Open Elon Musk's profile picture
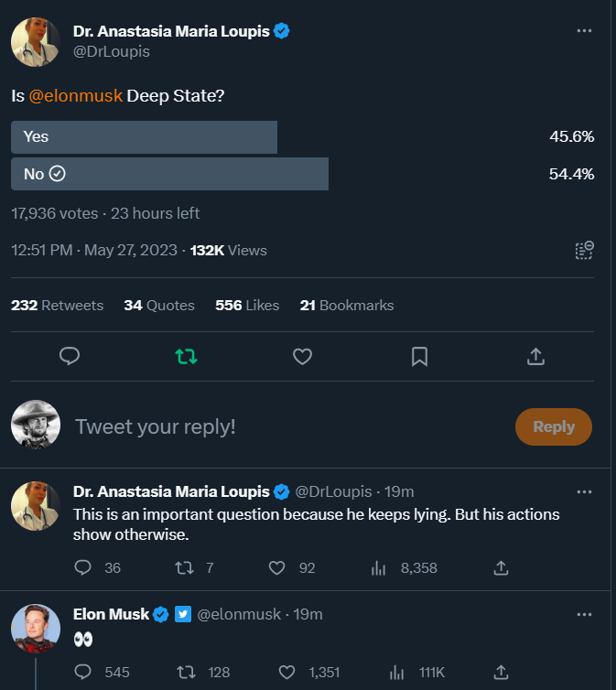This screenshot has width=616, height=690. coord(36,630)
